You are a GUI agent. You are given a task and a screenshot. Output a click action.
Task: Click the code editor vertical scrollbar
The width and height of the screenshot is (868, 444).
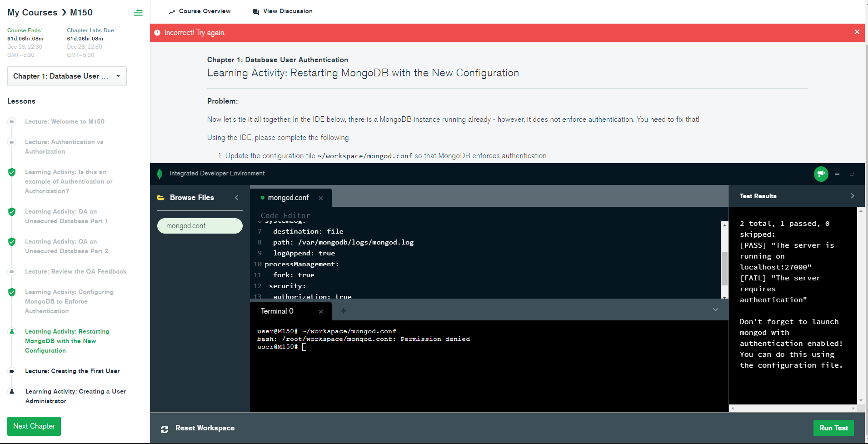(x=724, y=268)
